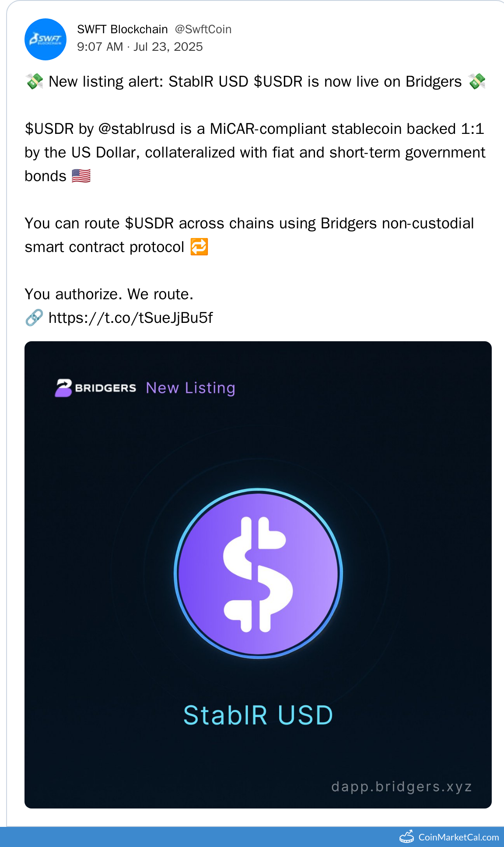Image resolution: width=504 pixels, height=847 pixels.
Task: Click the SWFT Blockchain profile avatar
Action: coord(45,39)
